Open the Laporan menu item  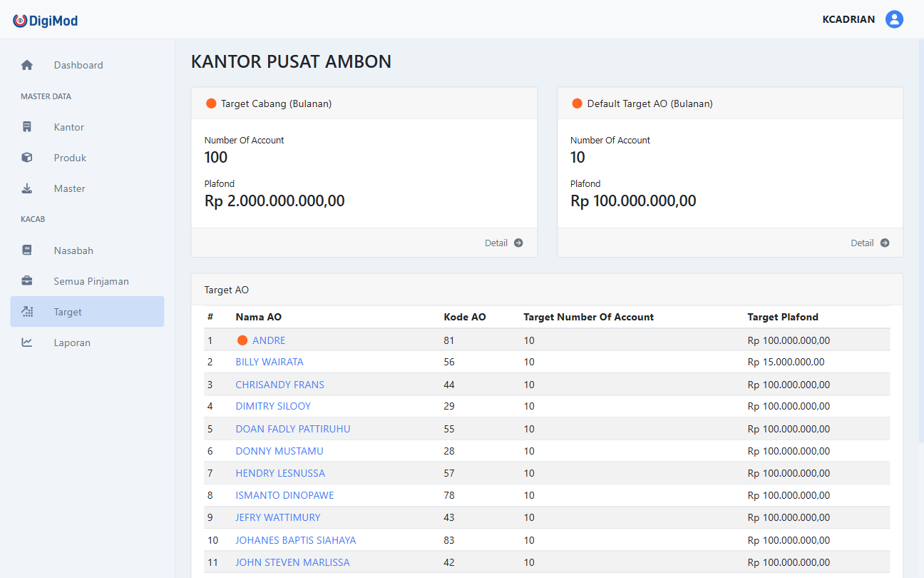(x=72, y=343)
